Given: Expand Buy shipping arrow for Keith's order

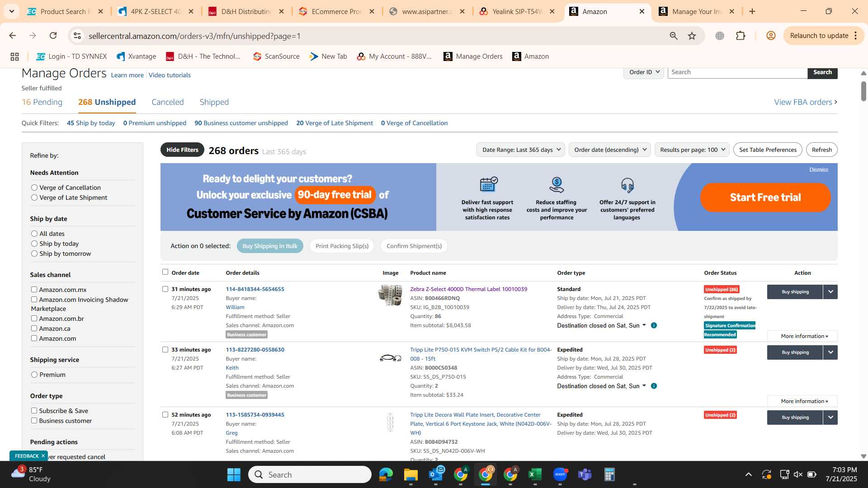Looking at the screenshot, I should coord(830,352).
